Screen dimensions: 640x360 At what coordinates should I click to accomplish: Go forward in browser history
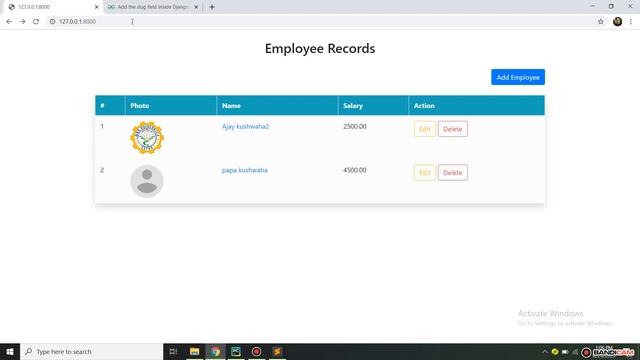[x=22, y=22]
